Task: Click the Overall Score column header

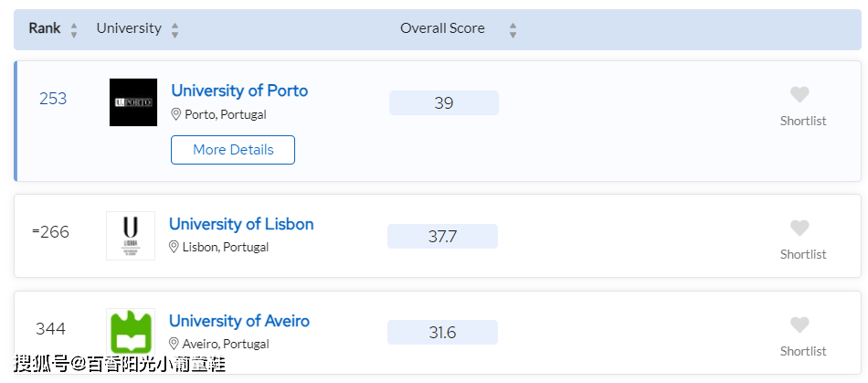Action: click(442, 28)
